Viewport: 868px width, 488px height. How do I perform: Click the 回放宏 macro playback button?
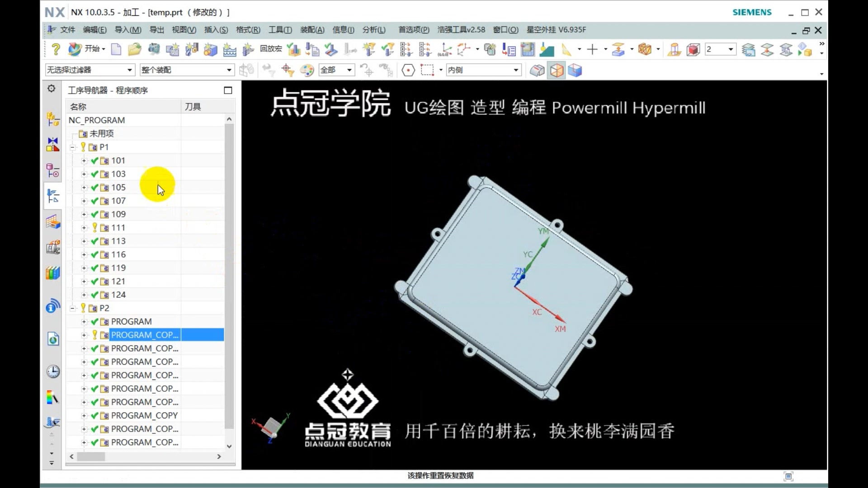click(x=271, y=49)
